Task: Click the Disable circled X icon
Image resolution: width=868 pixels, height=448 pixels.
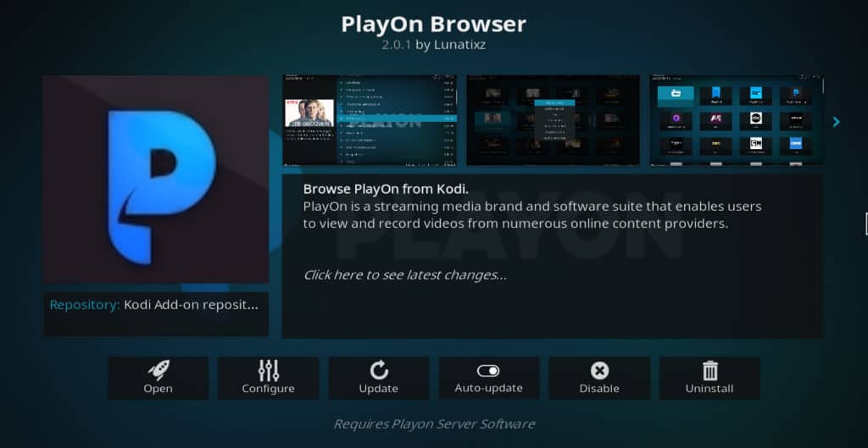Action: 599,370
